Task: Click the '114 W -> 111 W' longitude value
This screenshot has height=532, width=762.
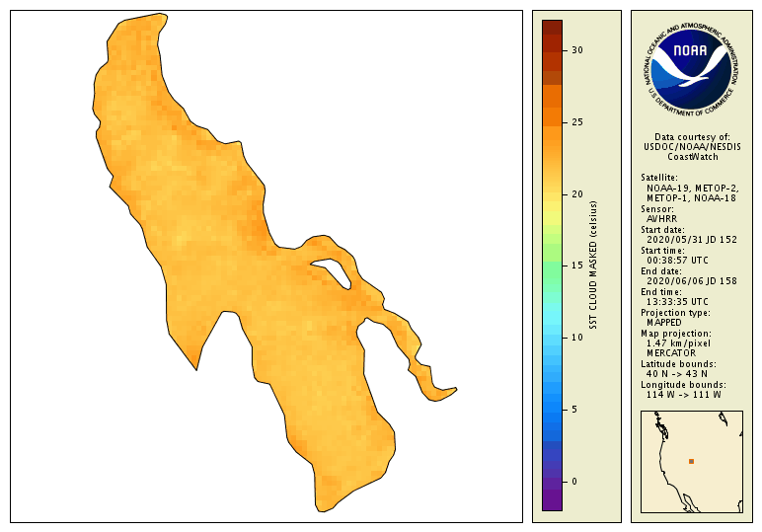Action: coord(684,395)
